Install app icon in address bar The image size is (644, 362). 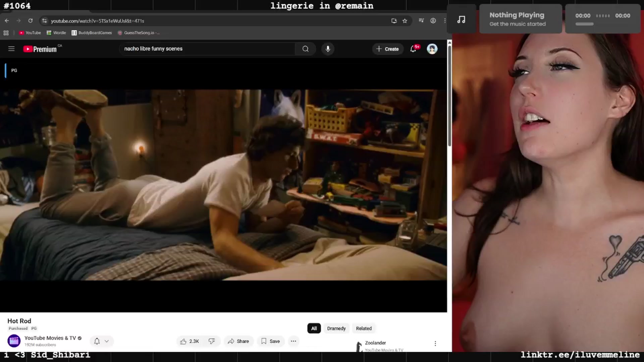(394, 21)
